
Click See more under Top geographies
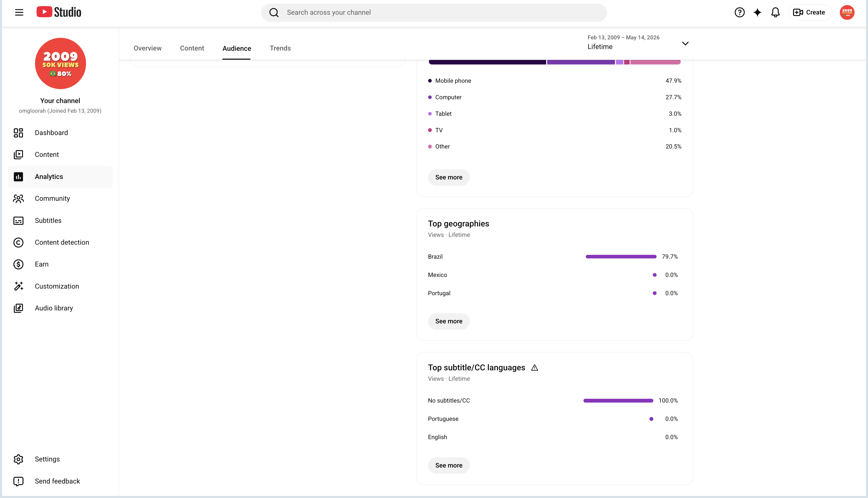pos(449,322)
